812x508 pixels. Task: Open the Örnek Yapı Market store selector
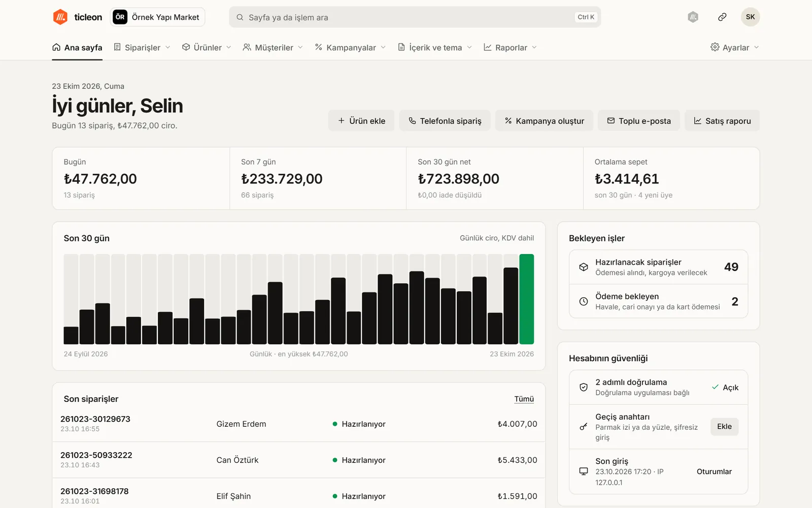(x=157, y=17)
